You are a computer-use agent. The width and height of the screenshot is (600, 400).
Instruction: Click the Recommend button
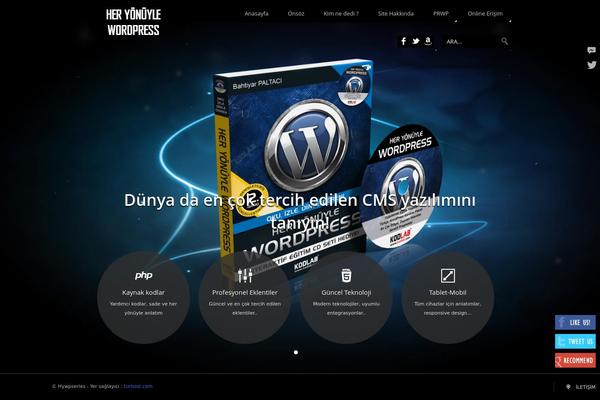(x=575, y=360)
